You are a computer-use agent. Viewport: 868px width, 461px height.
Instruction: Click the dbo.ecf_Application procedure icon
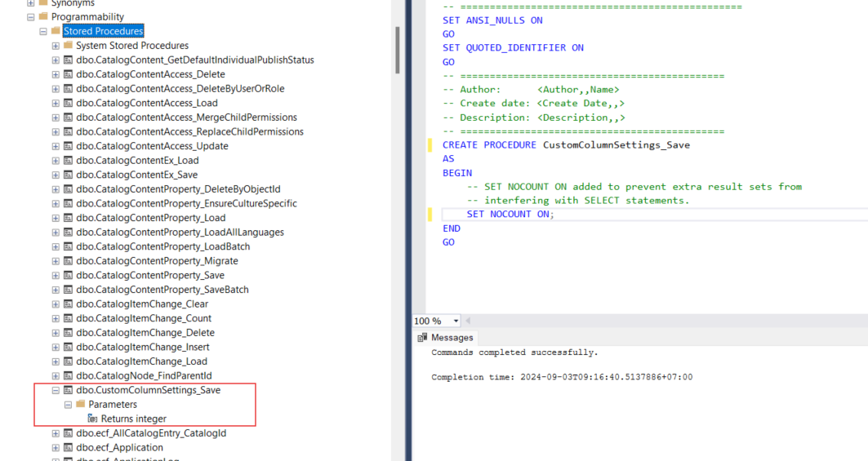point(69,447)
